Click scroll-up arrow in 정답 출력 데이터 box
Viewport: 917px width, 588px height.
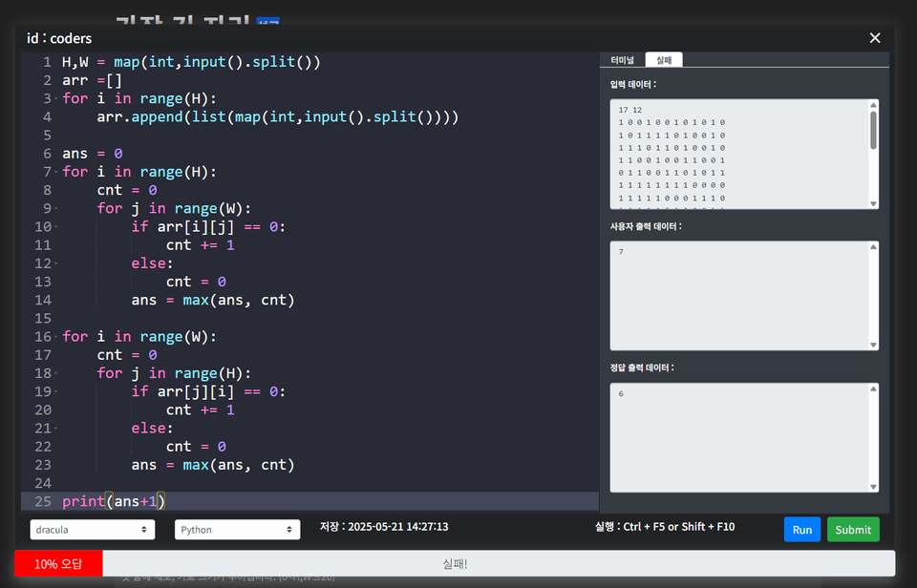(x=873, y=388)
